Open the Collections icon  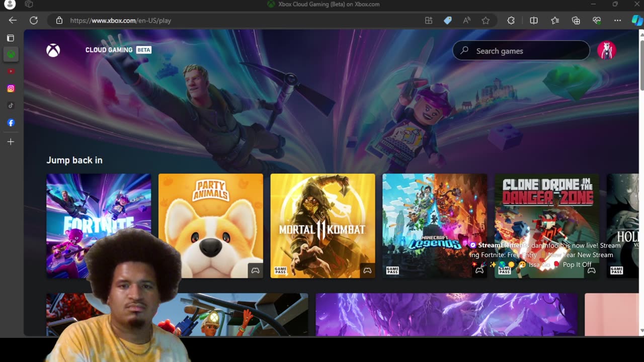click(x=576, y=21)
